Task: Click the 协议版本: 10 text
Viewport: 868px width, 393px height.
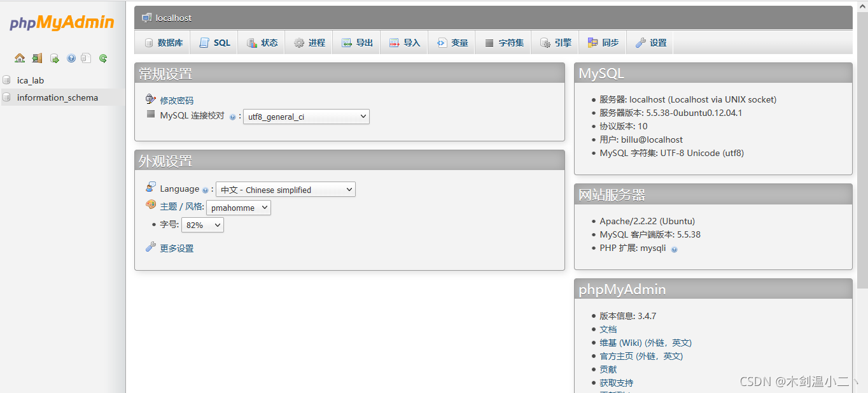Action: (624, 126)
